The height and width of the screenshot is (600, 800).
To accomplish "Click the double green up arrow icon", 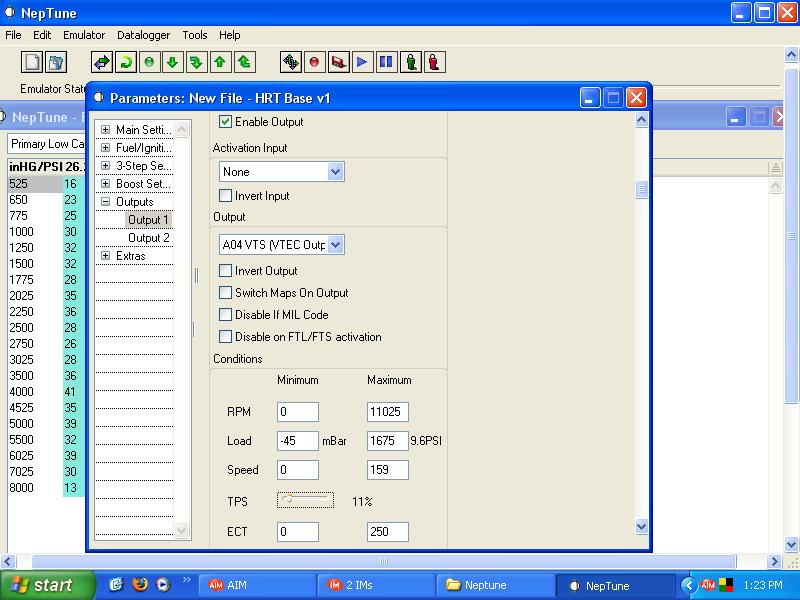I will click(244, 62).
